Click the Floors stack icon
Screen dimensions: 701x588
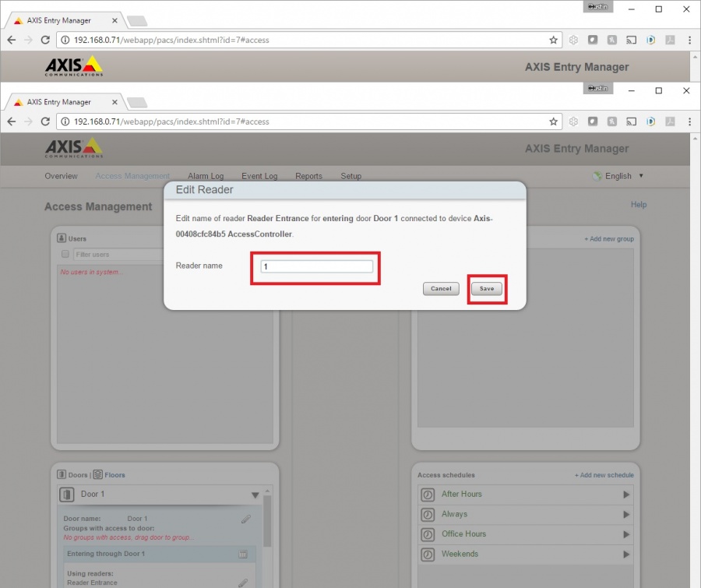click(x=98, y=474)
